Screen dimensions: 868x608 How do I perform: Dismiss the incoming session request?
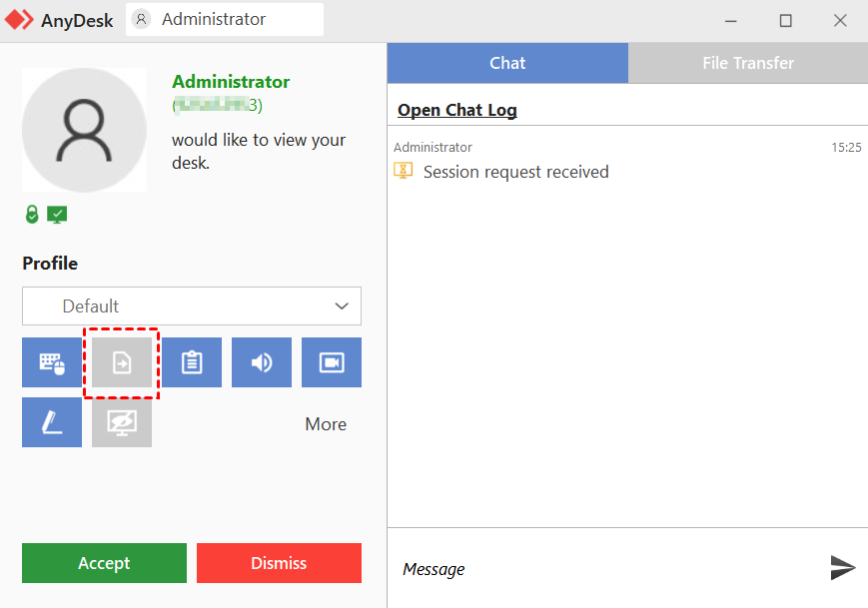coord(279,563)
